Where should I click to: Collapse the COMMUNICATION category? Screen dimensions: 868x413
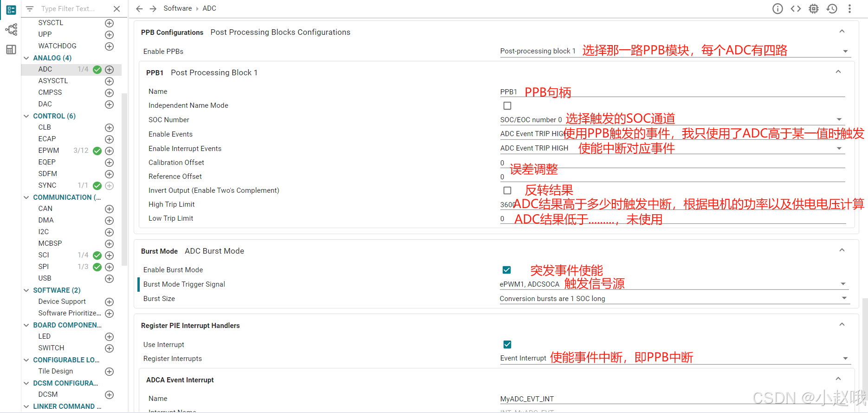pyautogui.click(x=26, y=197)
